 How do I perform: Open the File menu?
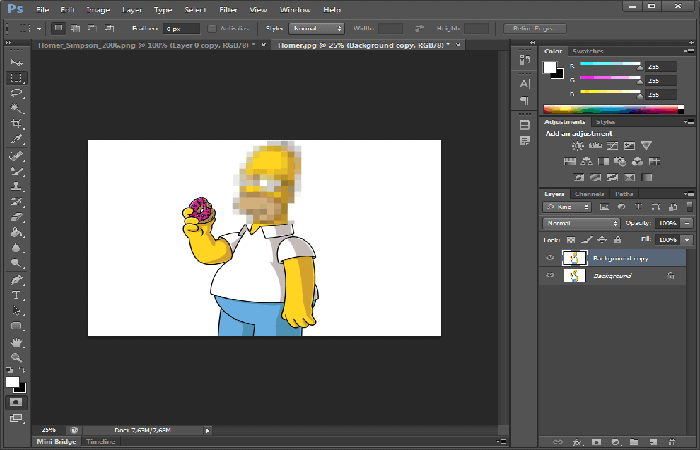pos(43,9)
